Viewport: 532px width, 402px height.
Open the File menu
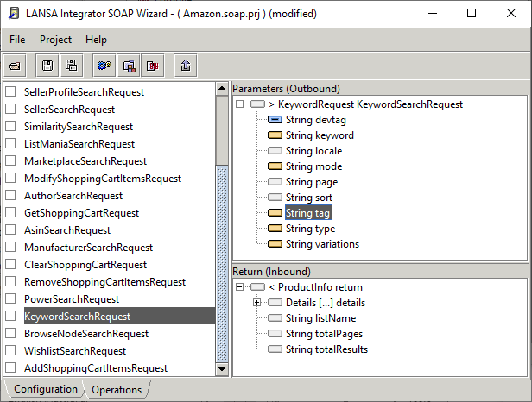[17, 40]
